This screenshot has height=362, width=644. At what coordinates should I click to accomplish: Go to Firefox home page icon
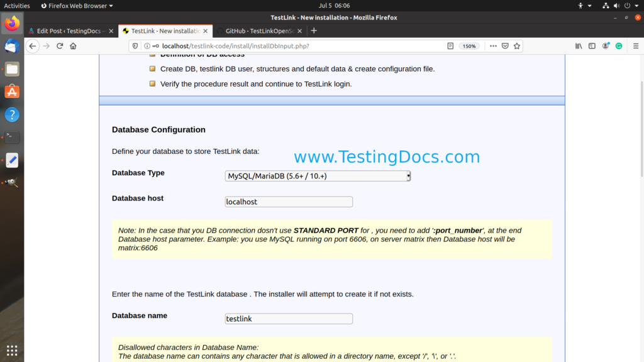[73, 46]
